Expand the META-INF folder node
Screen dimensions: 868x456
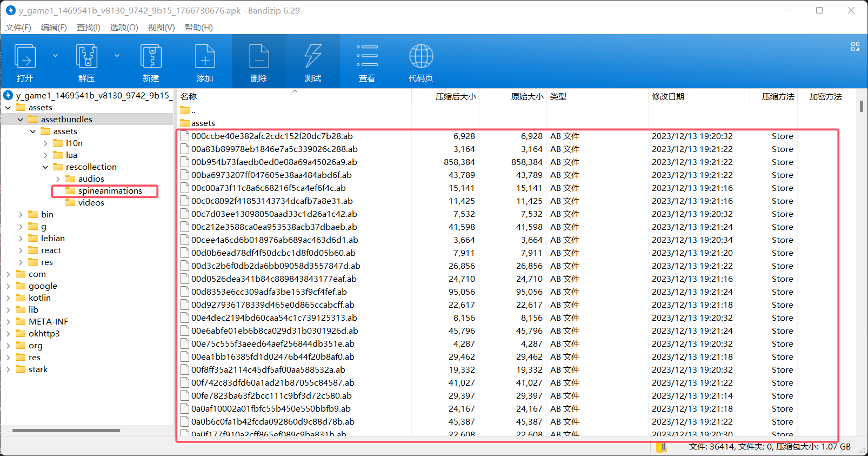click(8, 322)
